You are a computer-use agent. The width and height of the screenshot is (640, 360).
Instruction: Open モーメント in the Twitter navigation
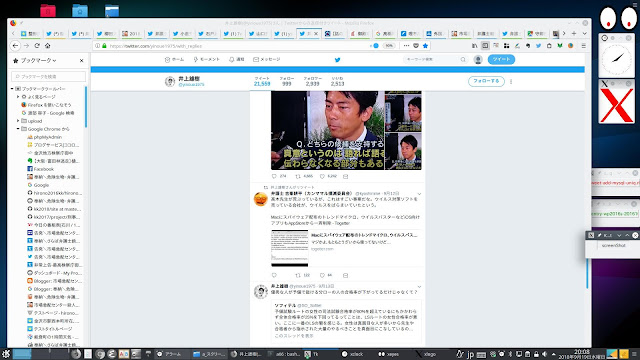(207, 60)
